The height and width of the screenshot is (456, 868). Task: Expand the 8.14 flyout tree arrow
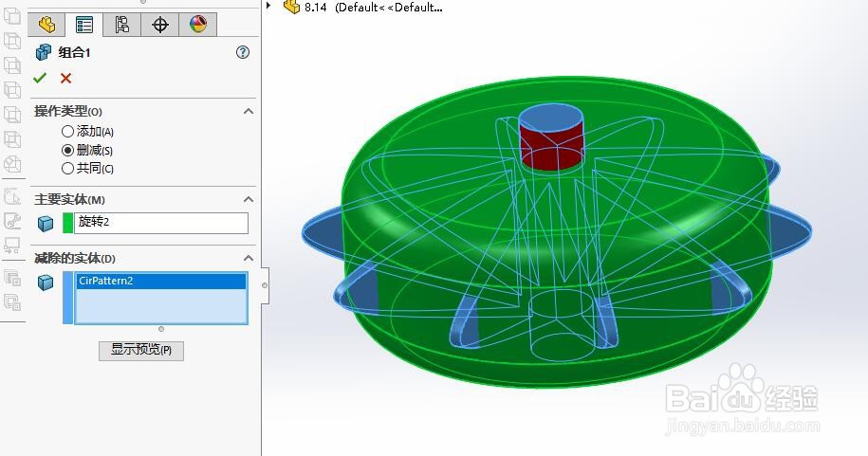pyautogui.click(x=268, y=6)
